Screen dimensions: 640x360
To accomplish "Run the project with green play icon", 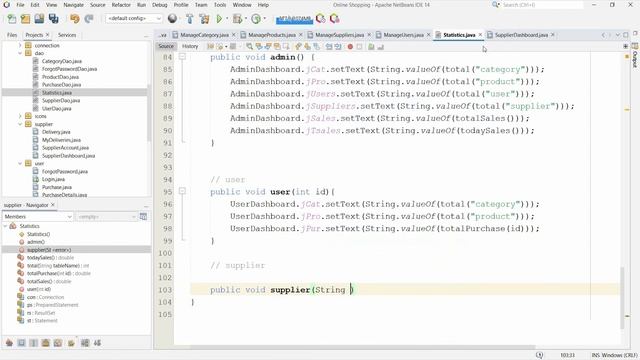I will pyautogui.click(x=220, y=19).
